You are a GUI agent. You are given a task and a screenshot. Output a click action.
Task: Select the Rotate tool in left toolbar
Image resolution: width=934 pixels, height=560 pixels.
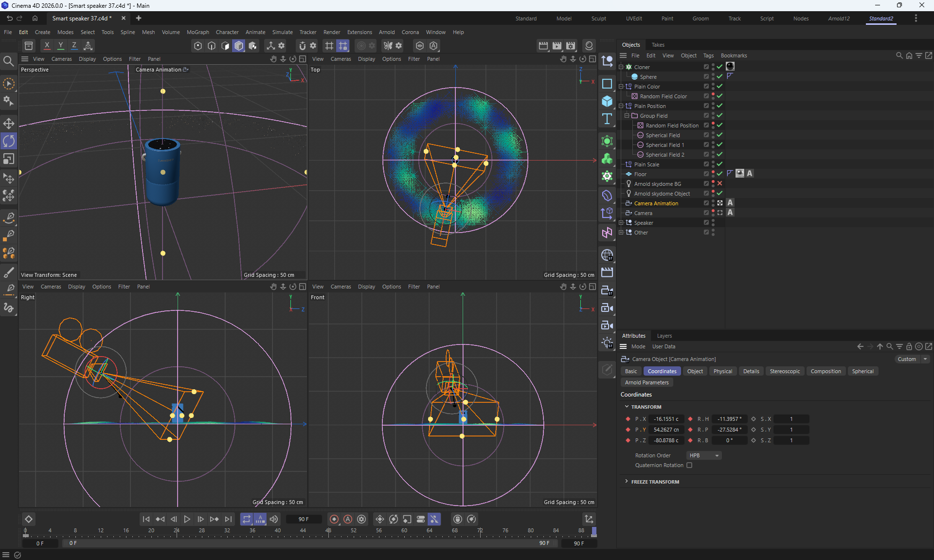[9, 141]
